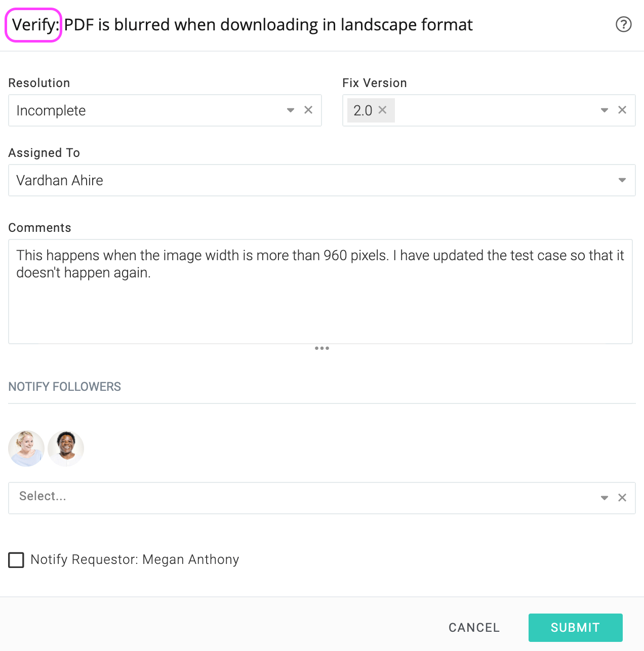Click the Select... followers input field
This screenshot has width=644, height=651.
(x=304, y=498)
